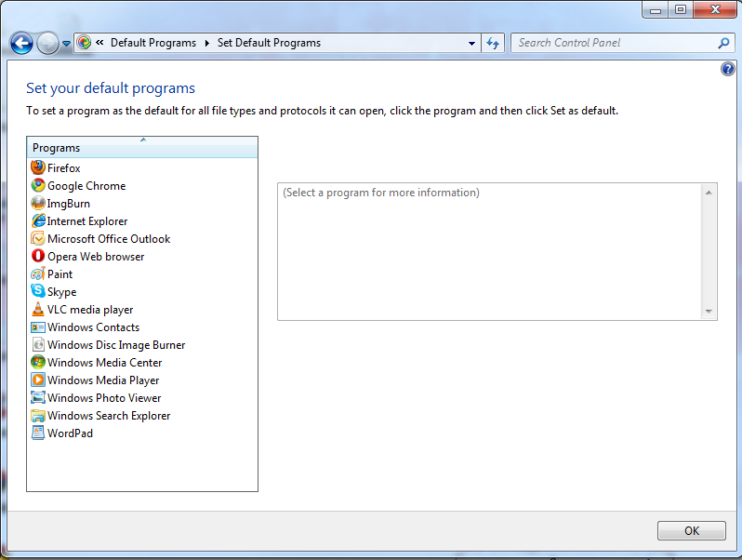Select 'Microsoft Office Outlook' row text
This screenshot has width=742, height=560.
pyautogui.click(x=109, y=238)
